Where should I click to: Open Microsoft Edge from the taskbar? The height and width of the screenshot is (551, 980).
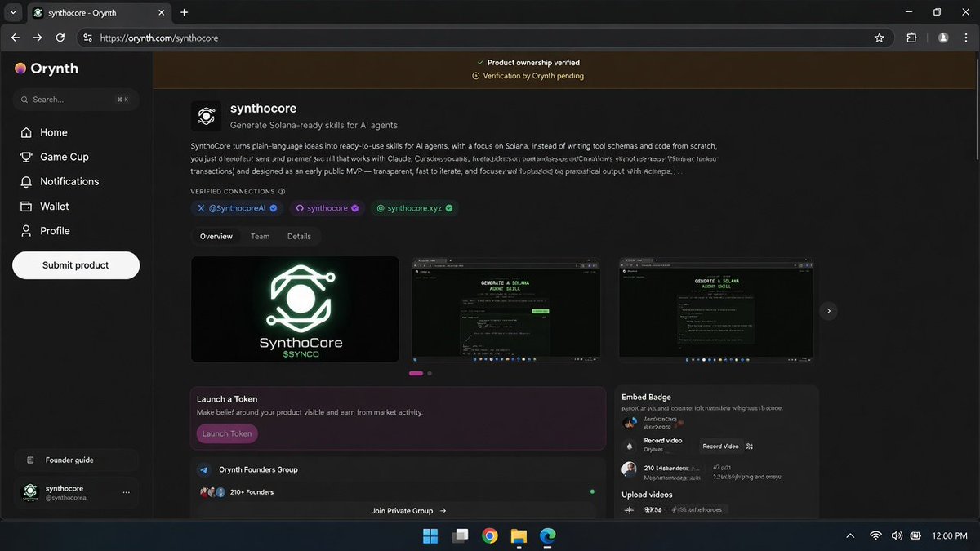tap(547, 535)
